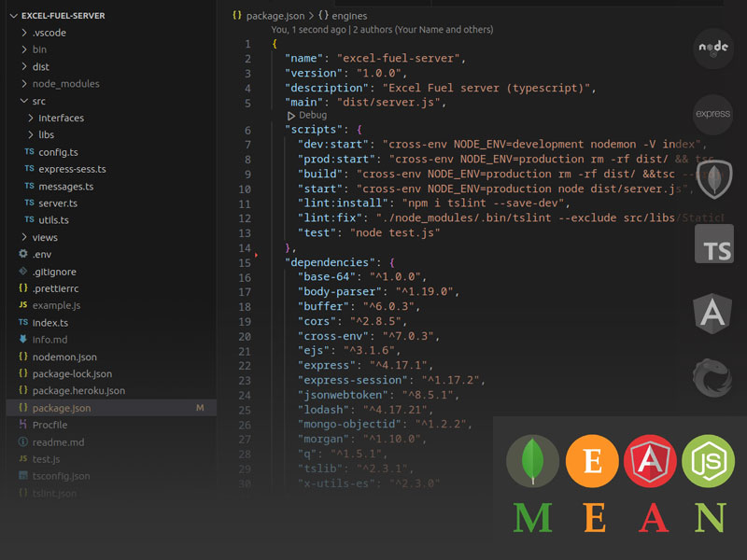Screen dimensions: 747x560
Task: Click the green Node JS hexagon circle
Action: 708,461
